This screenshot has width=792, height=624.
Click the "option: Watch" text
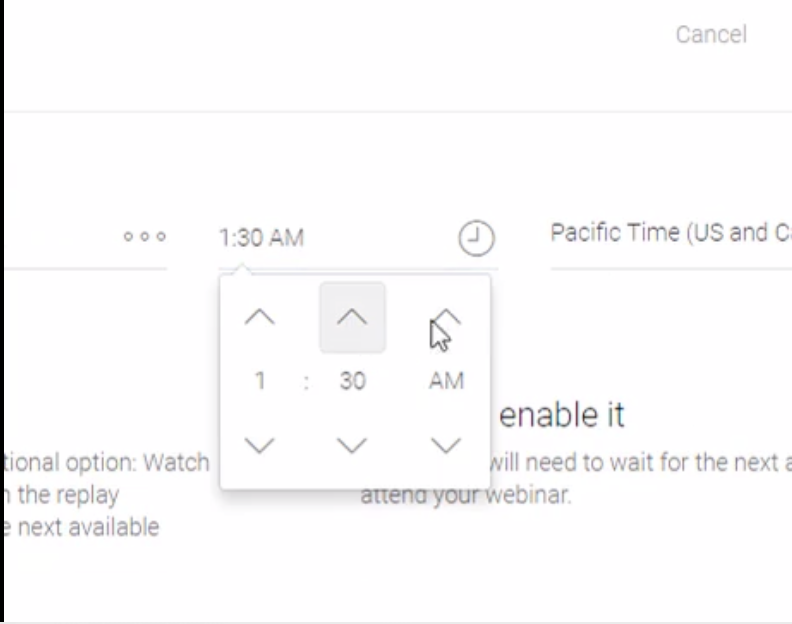click(x=105, y=463)
